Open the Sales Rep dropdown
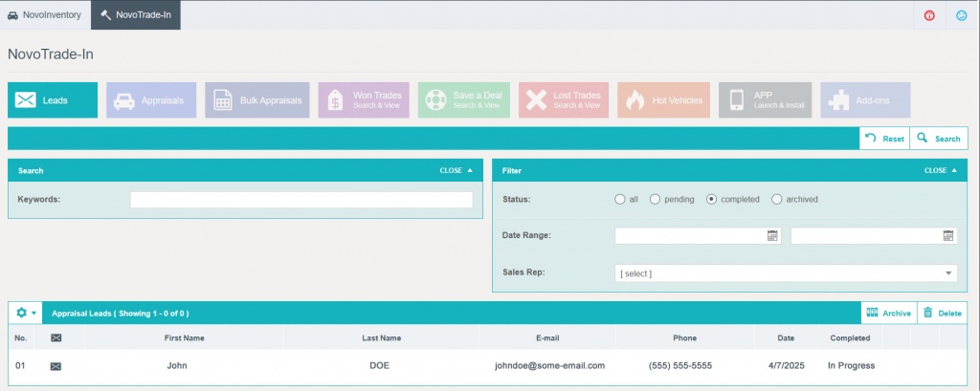 [787, 273]
